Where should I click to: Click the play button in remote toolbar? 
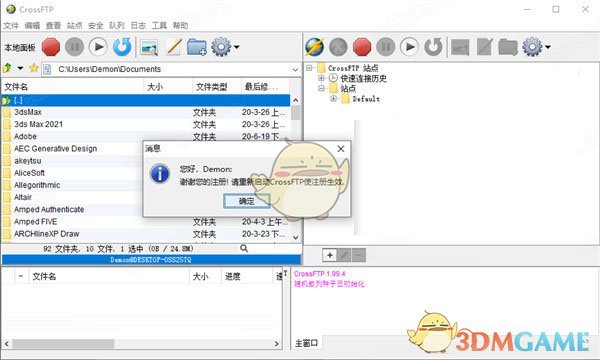click(x=409, y=47)
